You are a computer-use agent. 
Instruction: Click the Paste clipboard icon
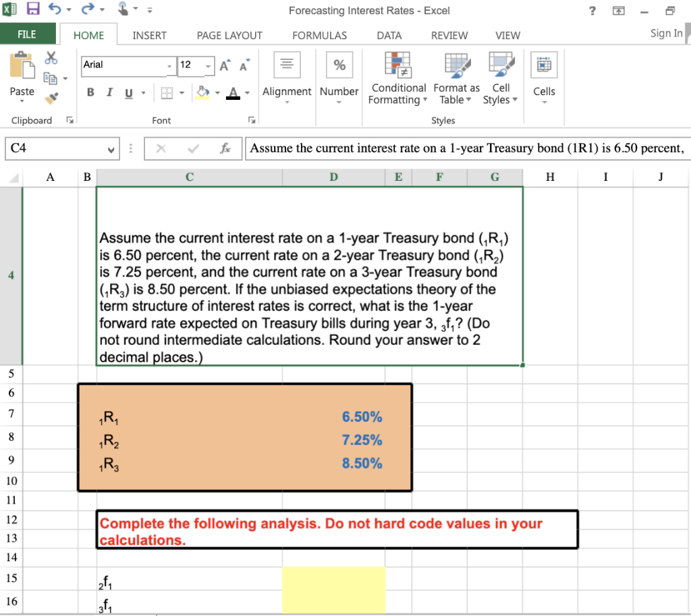(x=22, y=65)
